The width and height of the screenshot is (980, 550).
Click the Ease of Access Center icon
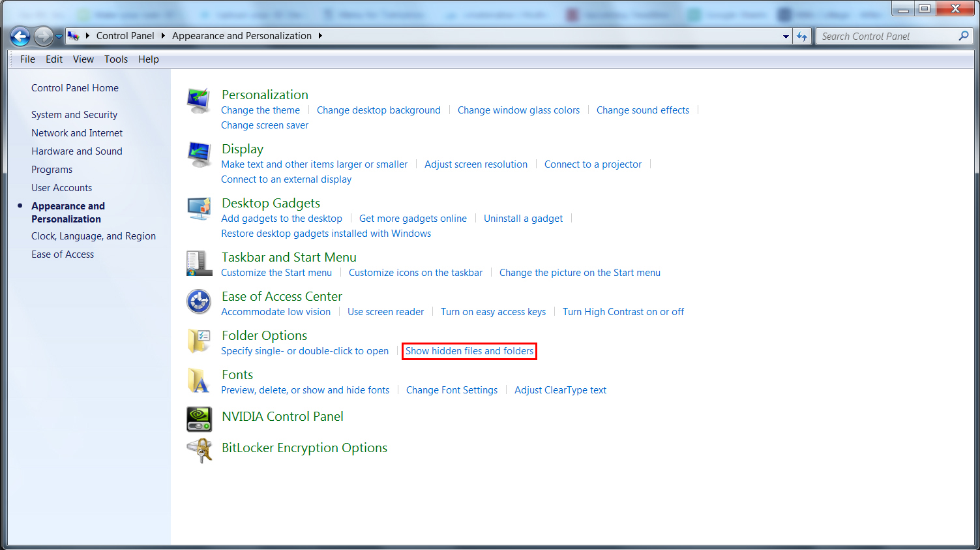199,302
